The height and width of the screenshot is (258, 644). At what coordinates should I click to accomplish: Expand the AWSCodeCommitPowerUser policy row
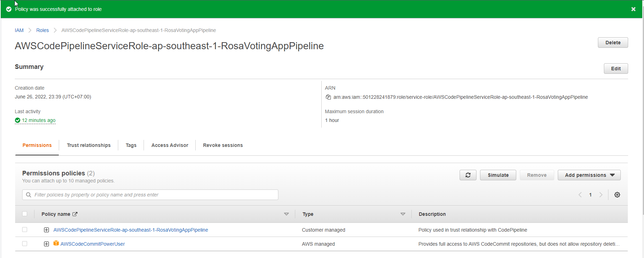(46, 244)
